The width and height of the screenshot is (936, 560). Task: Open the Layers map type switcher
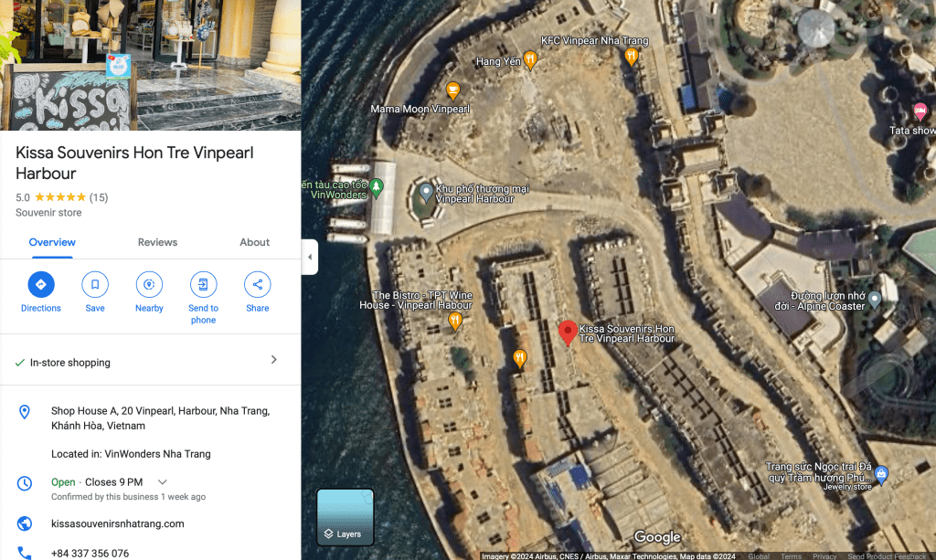tap(346, 516)
